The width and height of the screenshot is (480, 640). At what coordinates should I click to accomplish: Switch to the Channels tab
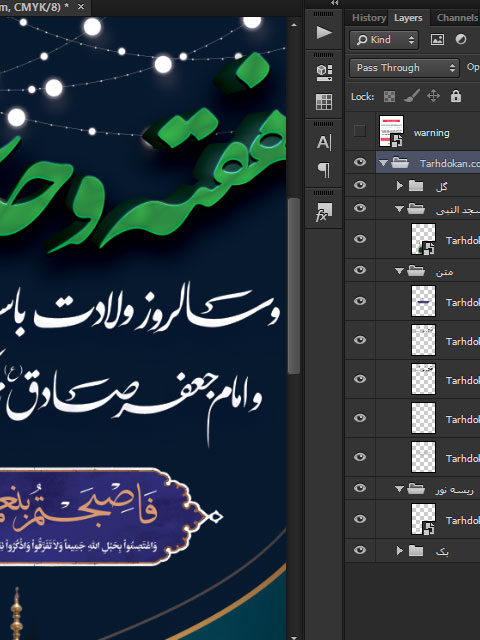coord(457,18)
